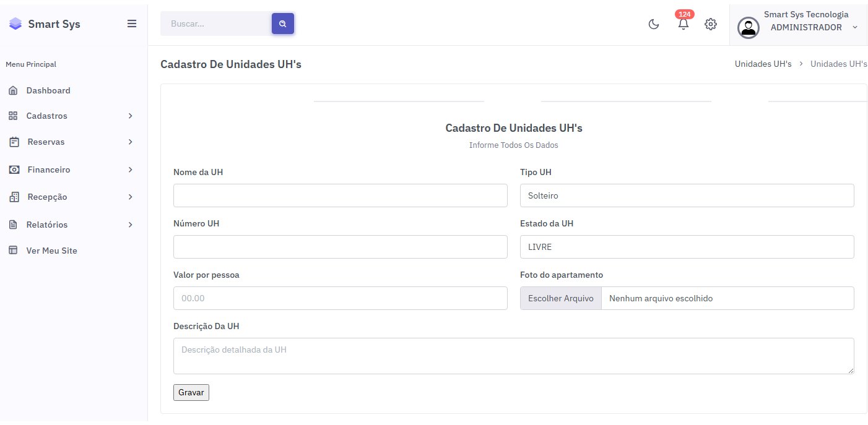Image resolution: width=868 pixels, height=425 pixels.
Task: Click the Ver Meu Site link
Action: [x=51, y=251]
